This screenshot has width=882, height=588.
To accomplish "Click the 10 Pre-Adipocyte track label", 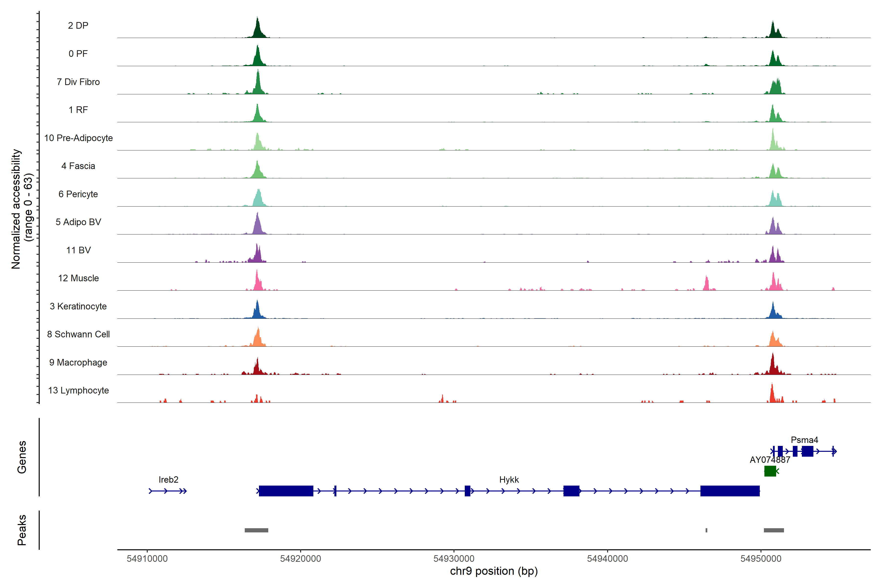I will (x=78, y=138).
